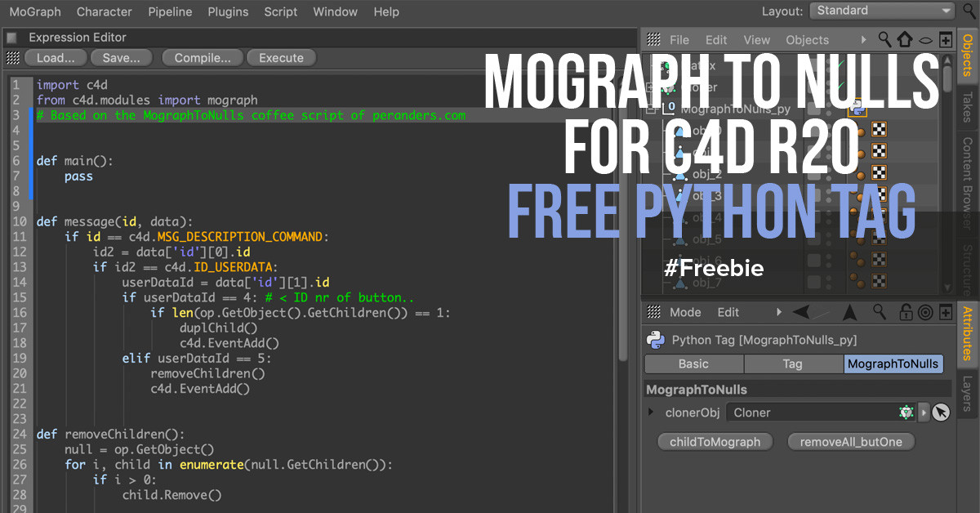Open the Layers side tab

tap(968, 393)
